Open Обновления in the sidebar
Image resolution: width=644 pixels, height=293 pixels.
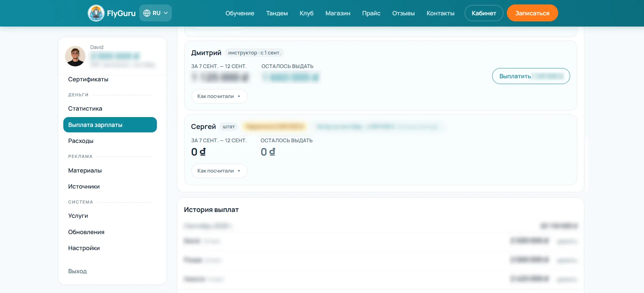(86, 232)
